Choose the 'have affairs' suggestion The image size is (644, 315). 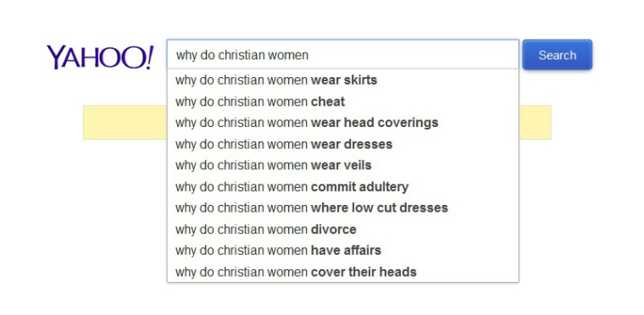tap(343, 250)
